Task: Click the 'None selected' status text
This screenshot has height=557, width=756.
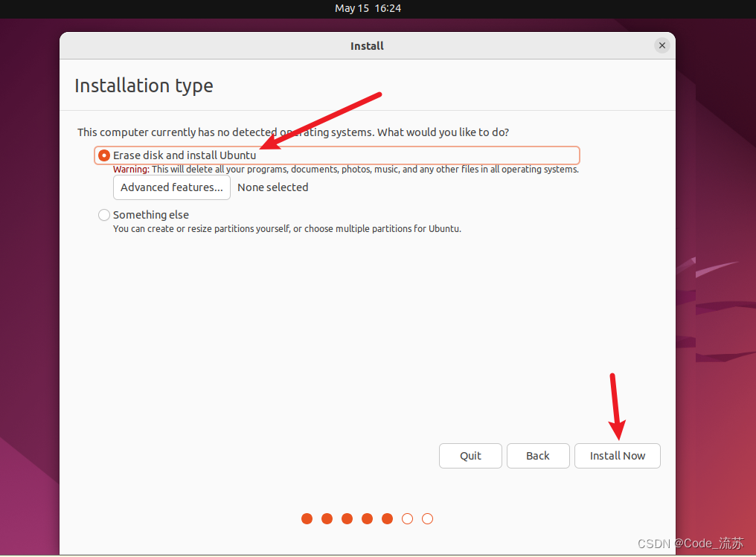Action: click(x=273, y=187)
